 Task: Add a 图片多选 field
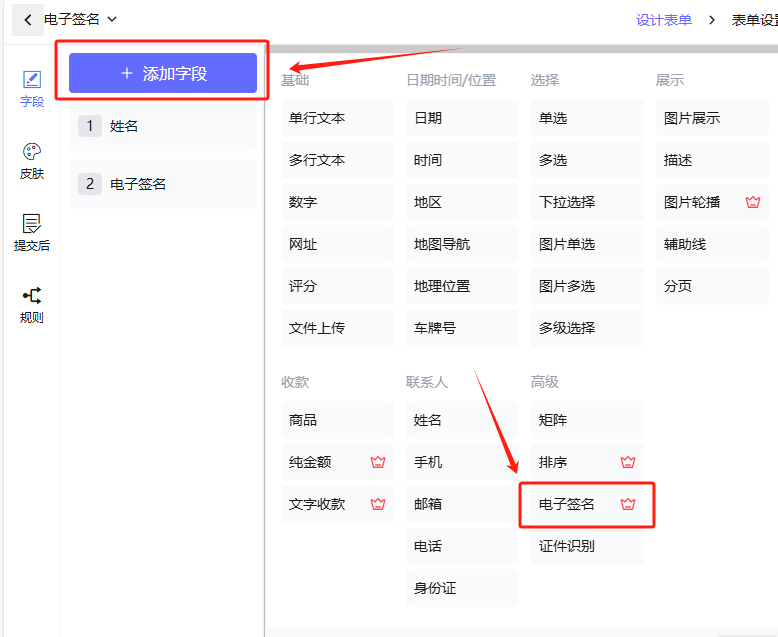587,286
